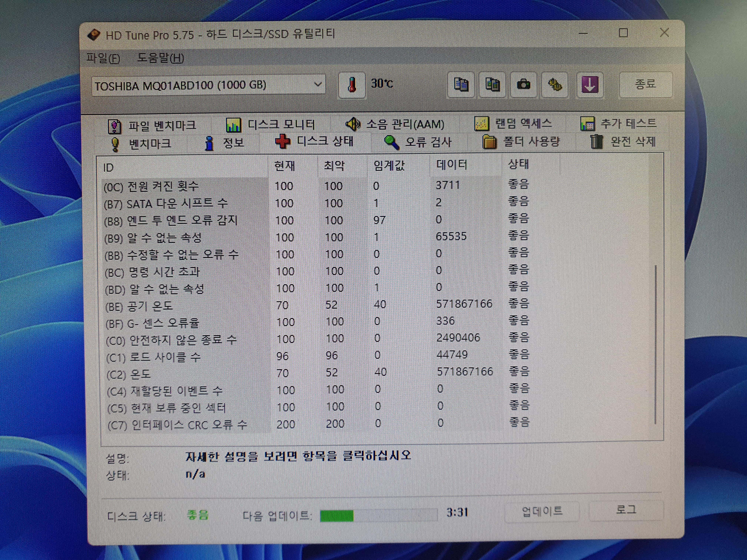The height and width of the screenshot is (560, 747).
Task: Click the data value 44749
Action: tap(452, 354)
